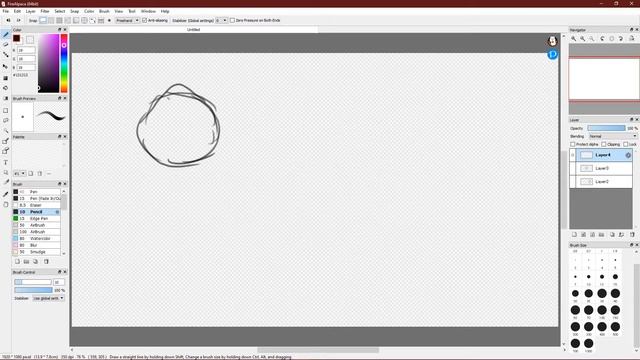This screenshot has height=360, width=640.
Task: Click the Undo arrow in the toolbar
Action: pos(8,20)
